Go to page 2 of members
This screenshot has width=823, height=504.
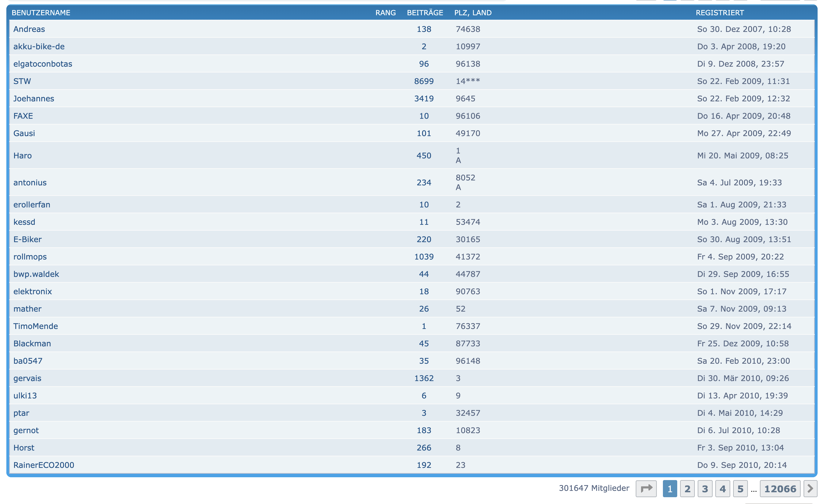687,489
